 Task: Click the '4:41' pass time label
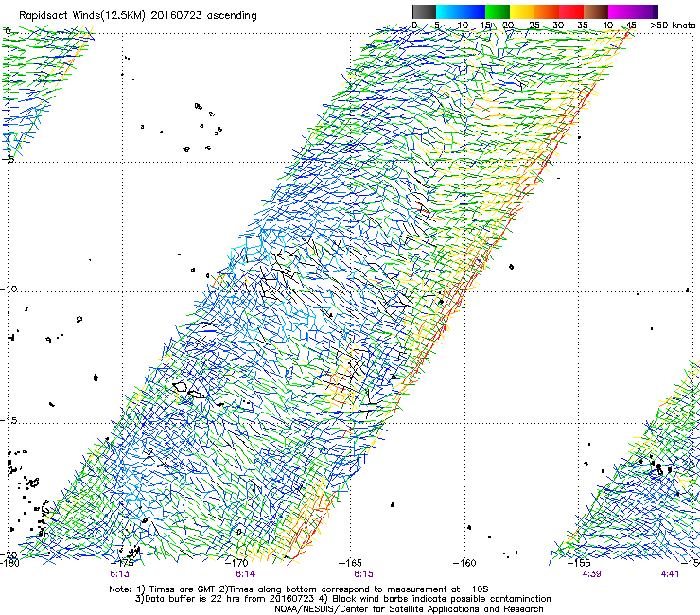click(x=670, y=574)
